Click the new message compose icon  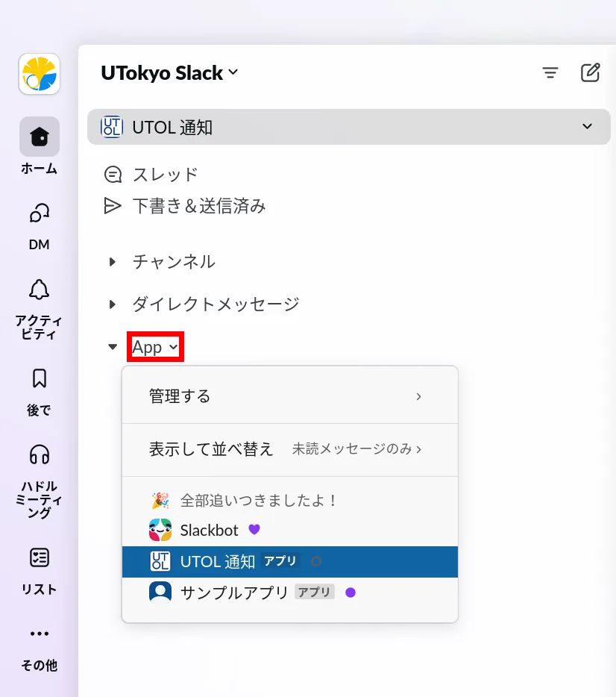point(590,72)
